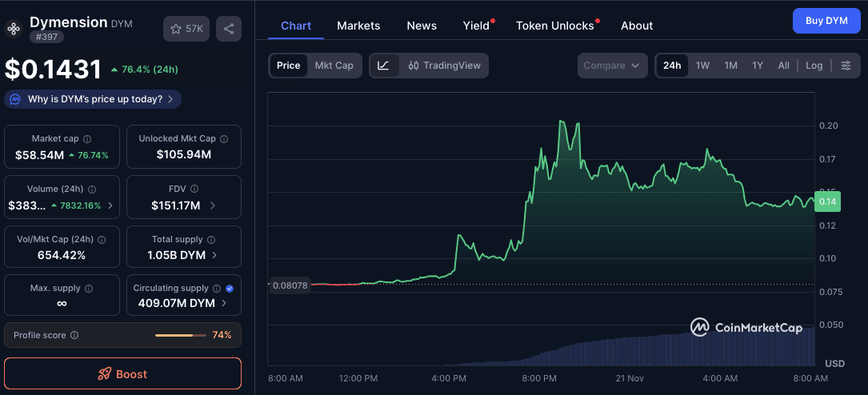Show info for Profile score
The image size is (868, 395).
[74, 335]
